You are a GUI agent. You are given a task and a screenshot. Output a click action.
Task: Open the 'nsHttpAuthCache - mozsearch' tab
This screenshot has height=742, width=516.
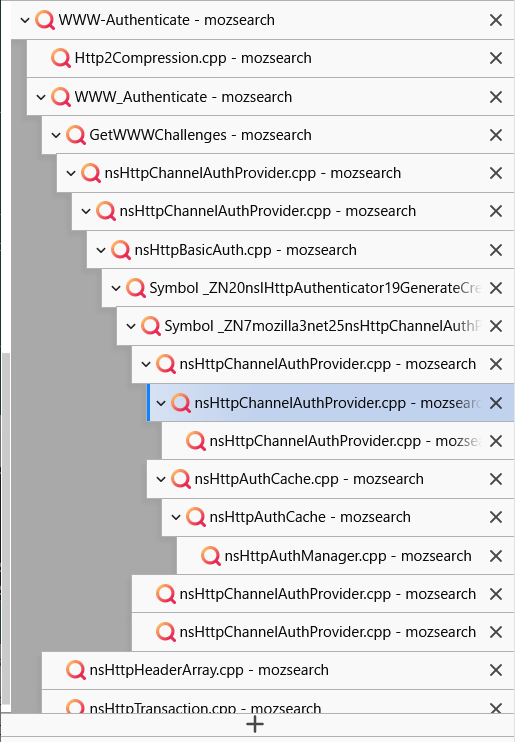338,518
